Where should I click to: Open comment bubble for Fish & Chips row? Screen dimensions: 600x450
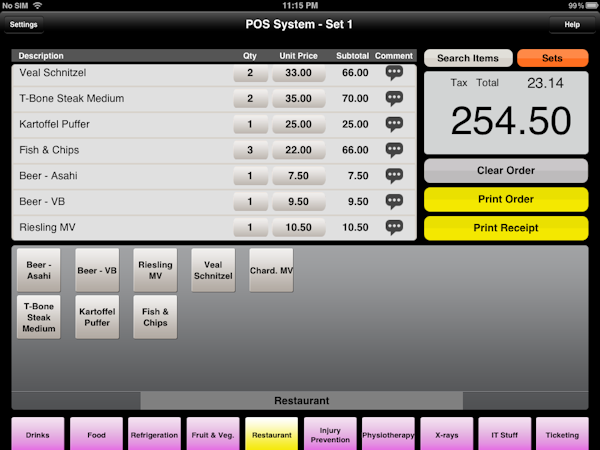pyautogui.click(x=394, y=150)
